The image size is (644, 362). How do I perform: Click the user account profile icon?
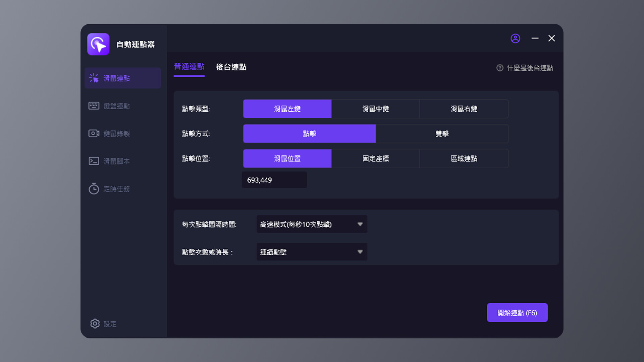(x=515, y=39)
